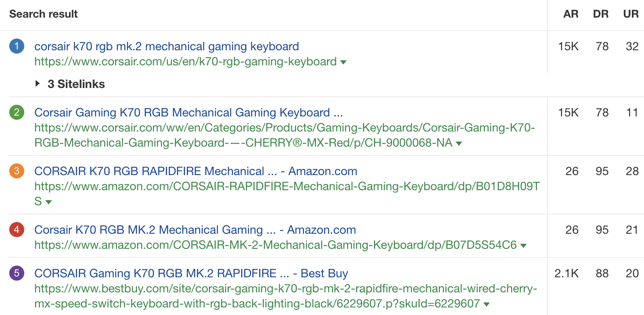This screenshot has width=644, height=315.
Task: Open dropdown arrow after Best Buy skuId URL
Action: click(x=487, y=304)
